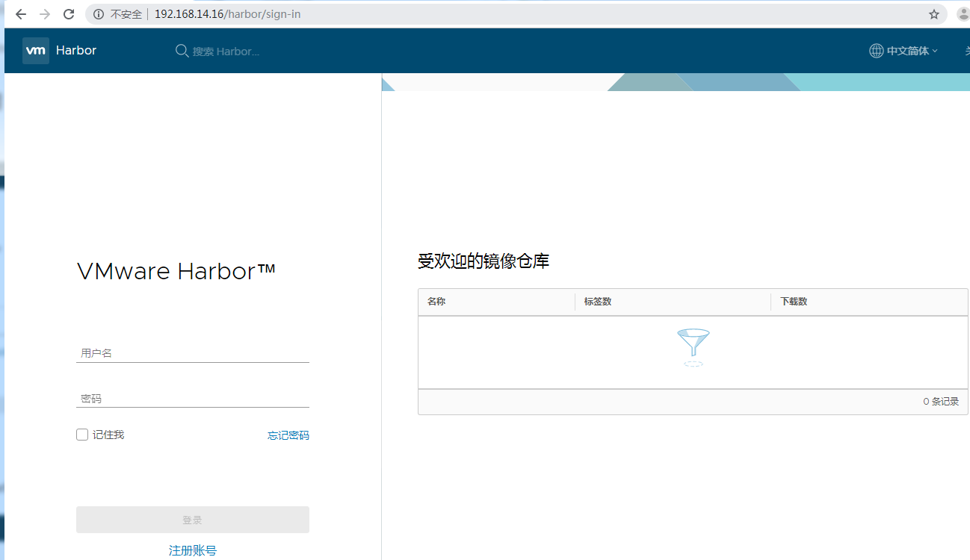Focus the 用户名 input field
The width and height of the screenshot is (970, 560).
coord(193,353)
